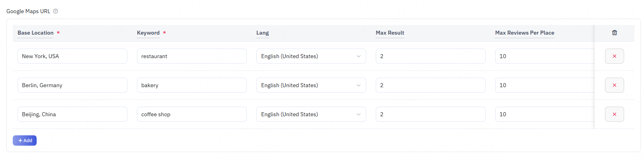Click the Base Location column header
This screenshot has width=644, height=160.
35,33
